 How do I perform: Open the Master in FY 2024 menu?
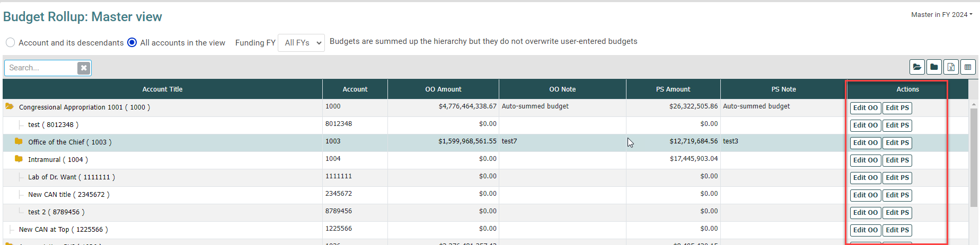[x=941, y=15]
